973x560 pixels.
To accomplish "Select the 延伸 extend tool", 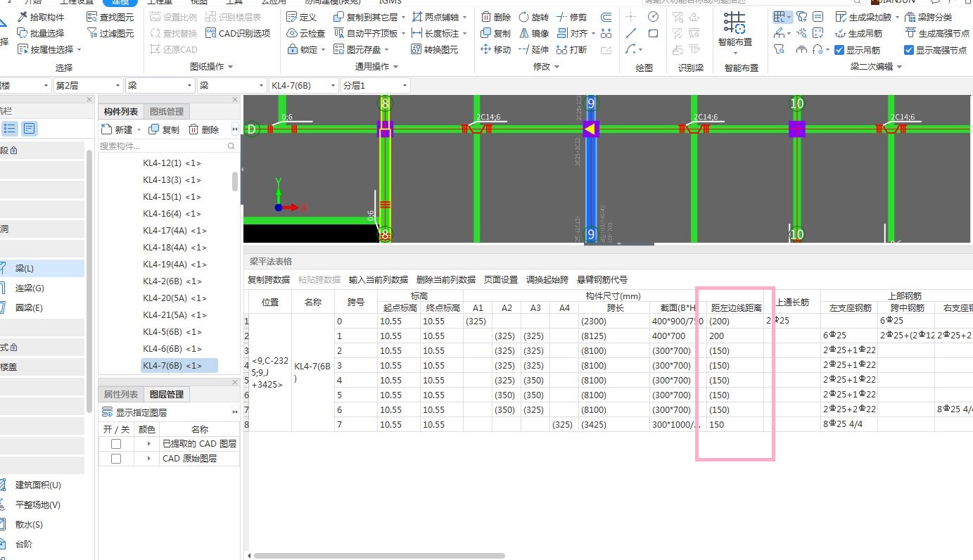I will coord(534,49).
